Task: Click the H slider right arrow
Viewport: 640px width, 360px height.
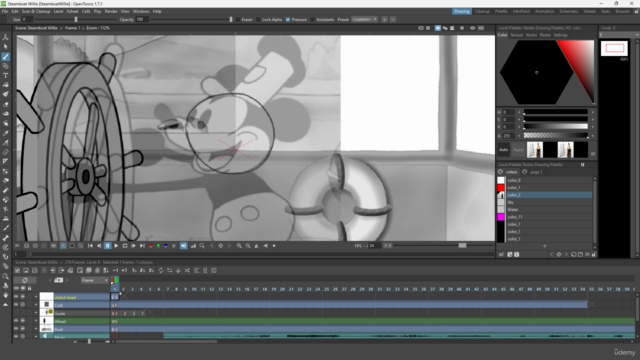Action: [x=593, y=112]
